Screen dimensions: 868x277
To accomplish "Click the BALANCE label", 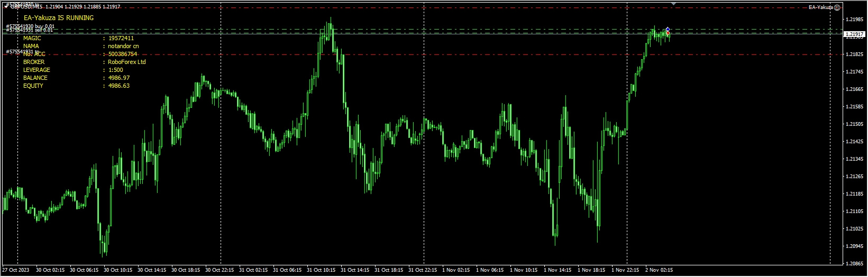I will point(35,78).
